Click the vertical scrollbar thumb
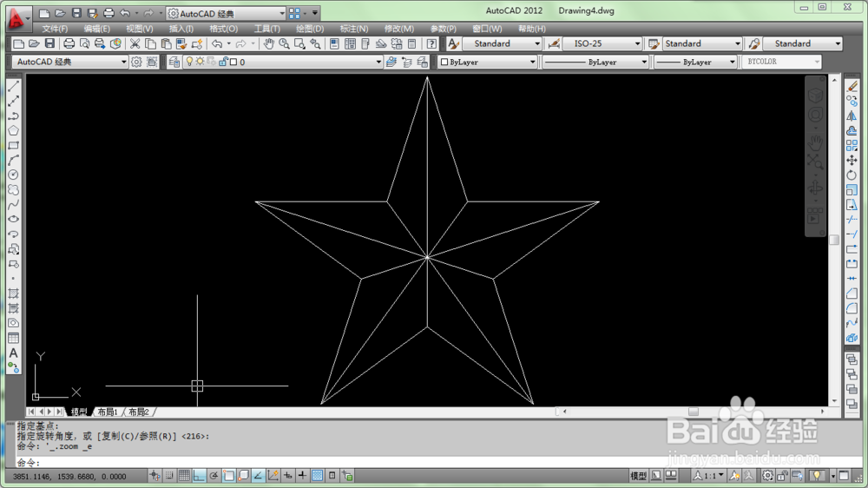The height and width of the screenshot is (488, 868). pos(834,240)
